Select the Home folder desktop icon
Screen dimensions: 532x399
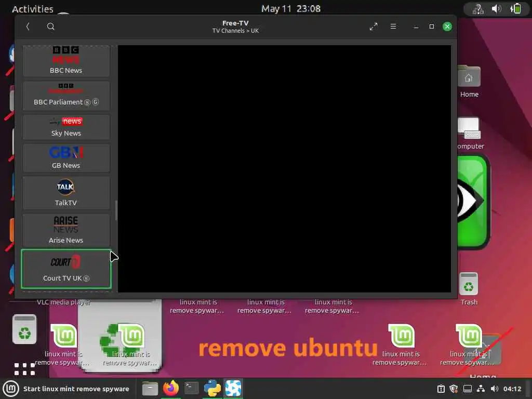click(x=469, y=82)
